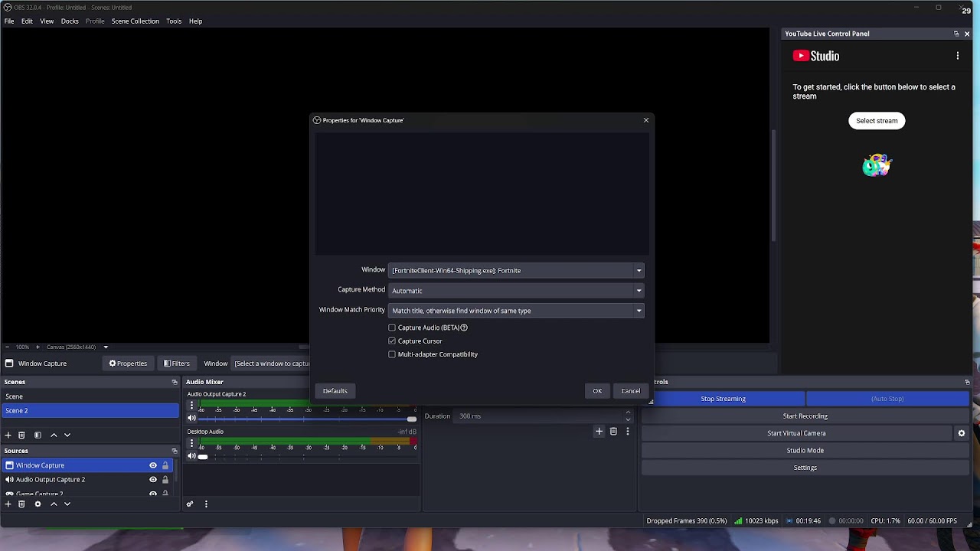Open Audio Mixer advanced properties gear icon
The image size is (980, 551).
[190, 504]
